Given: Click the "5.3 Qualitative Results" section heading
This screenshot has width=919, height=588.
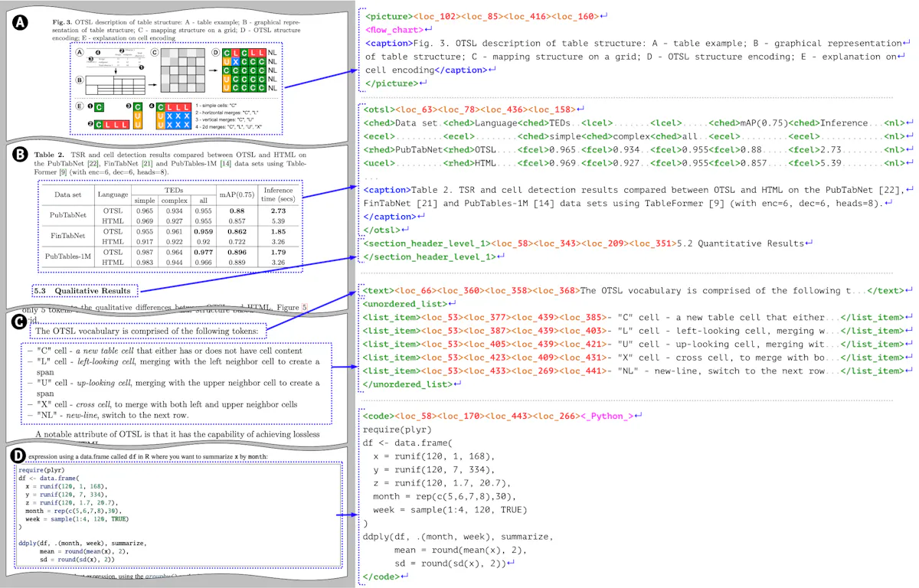Looking at the screenshot, I should (x=84, y=291).
